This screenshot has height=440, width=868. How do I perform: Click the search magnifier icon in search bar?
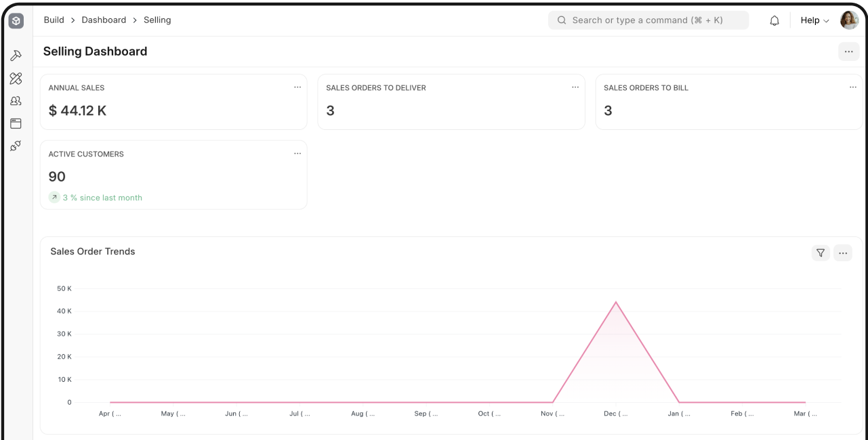(562, 20)
